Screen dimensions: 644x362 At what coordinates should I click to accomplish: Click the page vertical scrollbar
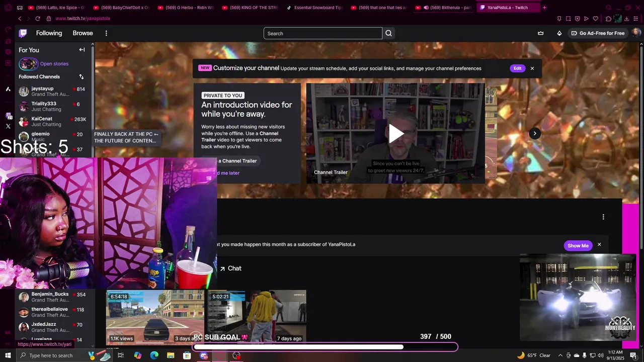point(641,146)
